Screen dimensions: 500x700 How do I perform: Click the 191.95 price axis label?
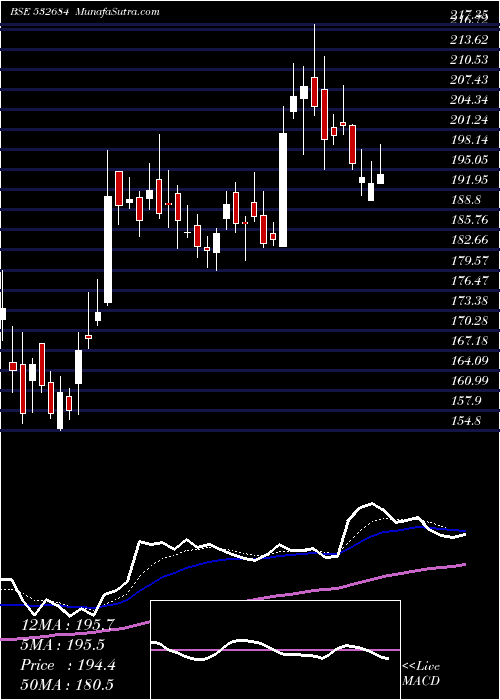[470, 180]
